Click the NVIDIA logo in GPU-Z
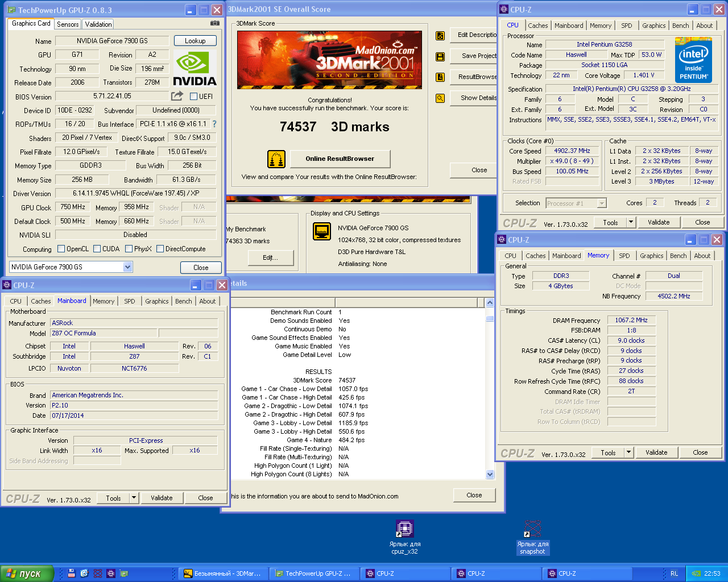The height and width of the screenshot is (582, 728). click(x=195, y=69)
